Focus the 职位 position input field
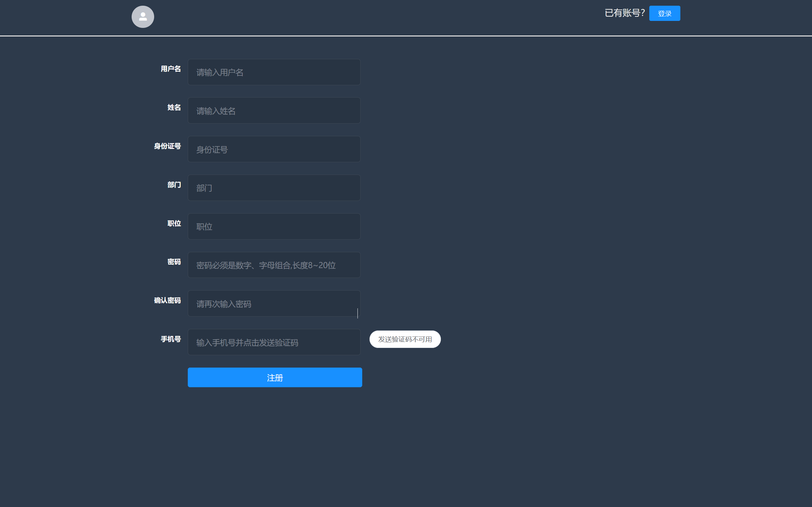Viewport: 812px width, 507px height. click(274, 226)
